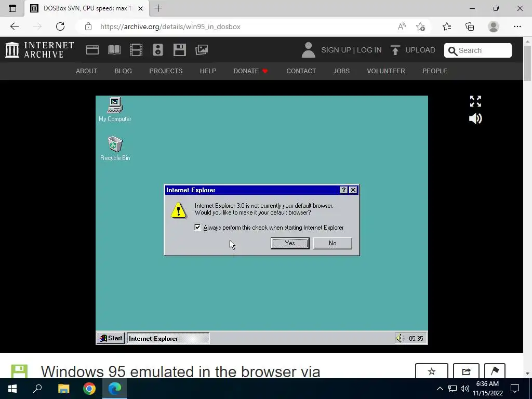Open Windows taskbar search
The width and height of the screenshot is (532, 399).
(37, 389)
